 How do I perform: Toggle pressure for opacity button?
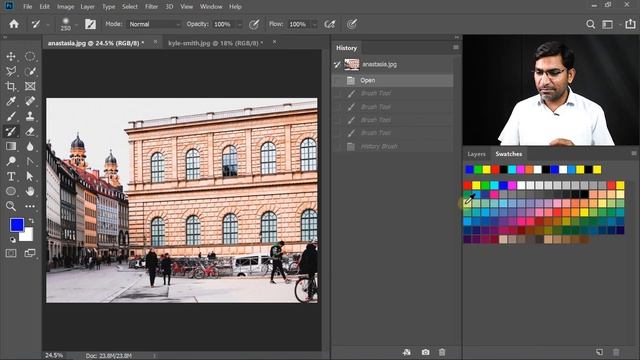click(x=254, y=24)
